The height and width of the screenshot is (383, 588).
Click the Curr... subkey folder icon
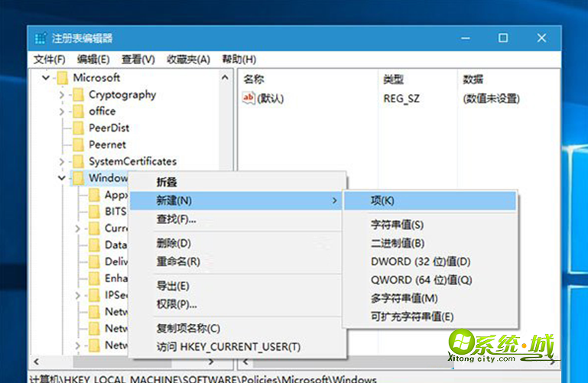pos(94,229)
